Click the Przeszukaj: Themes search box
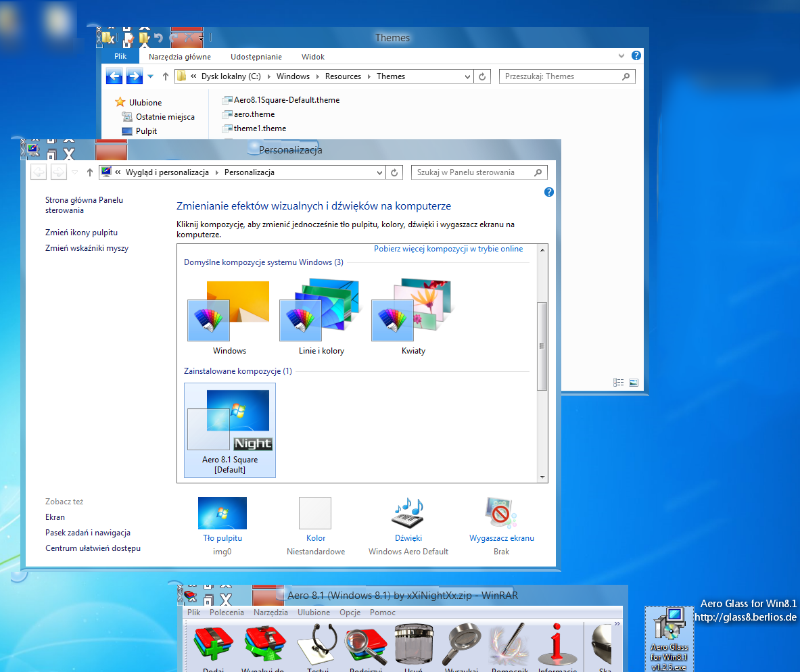The height and width of the screenshot is (672, 800). pyautogui.click(x=567, y=76)
